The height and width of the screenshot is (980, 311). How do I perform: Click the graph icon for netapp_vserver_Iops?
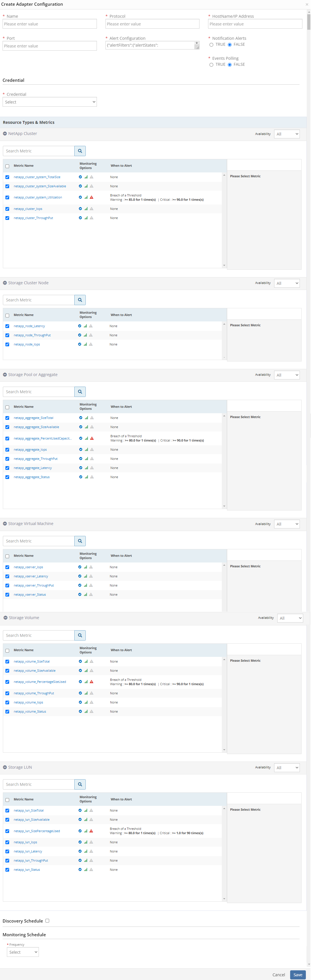click(85, 567)
